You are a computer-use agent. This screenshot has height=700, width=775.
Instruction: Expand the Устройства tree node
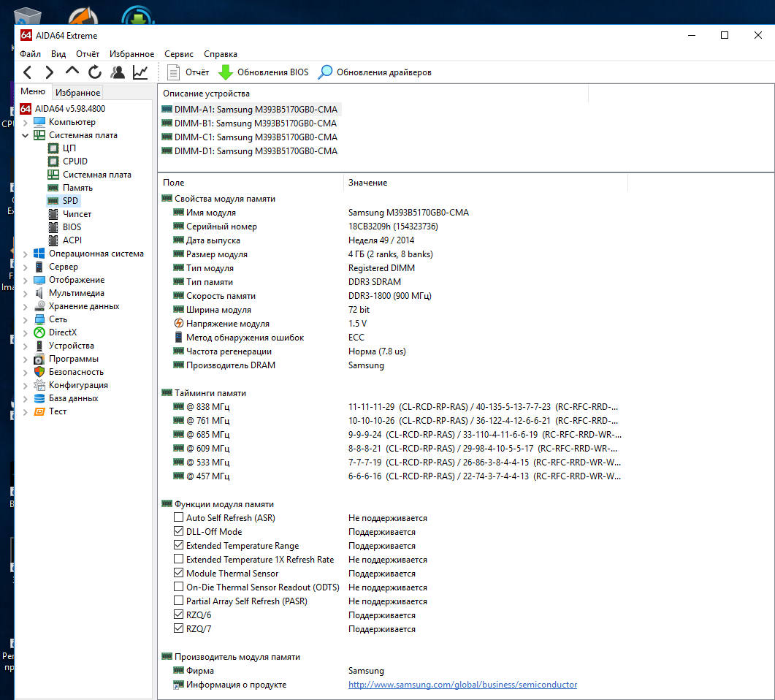click(x=26, y=346)
